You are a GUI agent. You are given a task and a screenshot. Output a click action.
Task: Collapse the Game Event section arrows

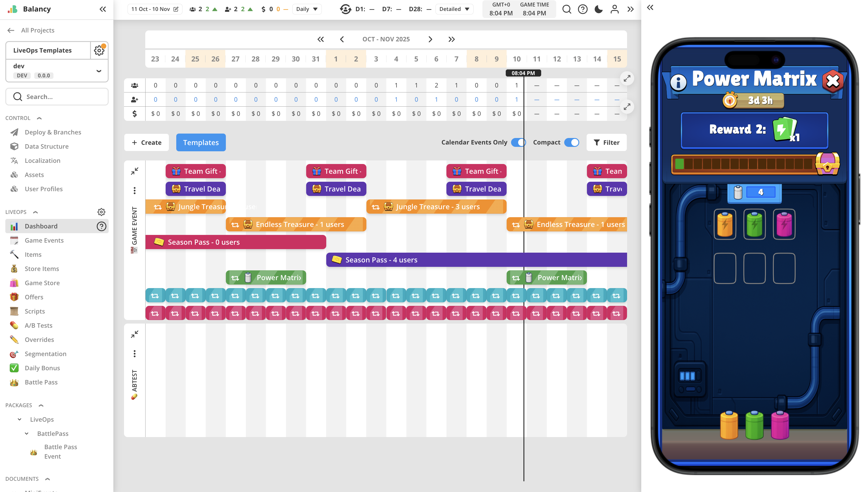134,171
